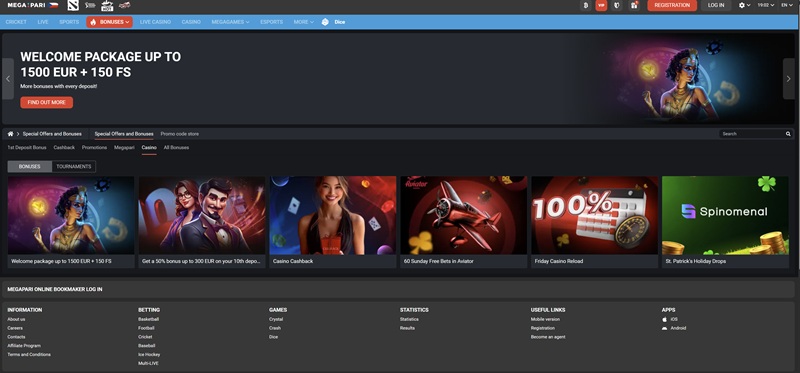800x373 pixels.
Task: Open the Bitcoin crypto payments icon
Action: point(586,5)
